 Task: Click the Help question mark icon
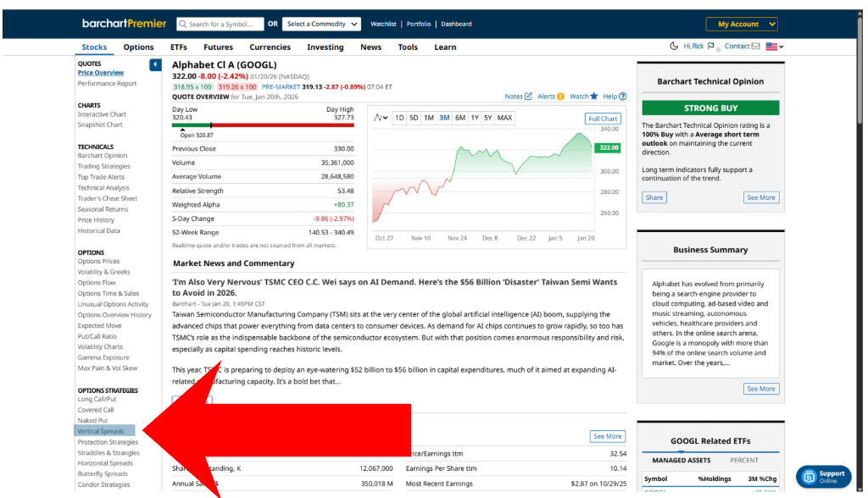tap(623, 97)
